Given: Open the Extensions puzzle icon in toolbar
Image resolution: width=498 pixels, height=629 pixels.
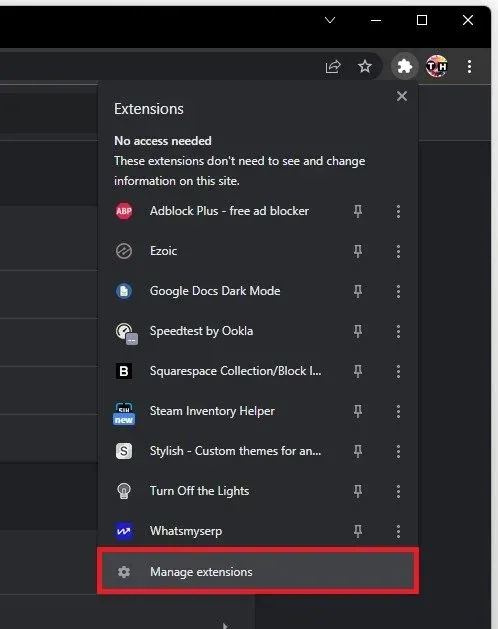Looking at the screenshot, I should [x=404, y=66].
